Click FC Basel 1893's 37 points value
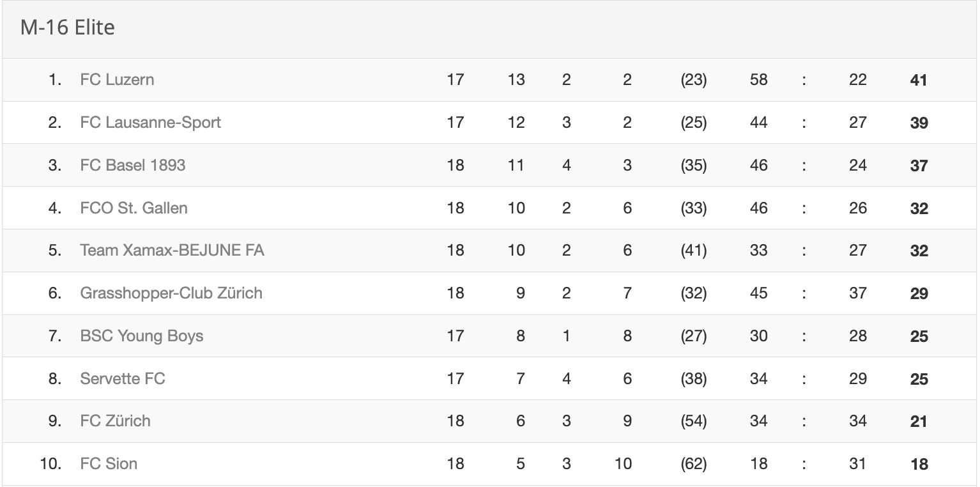The image size is (980, 487). (x=919, y=166)
